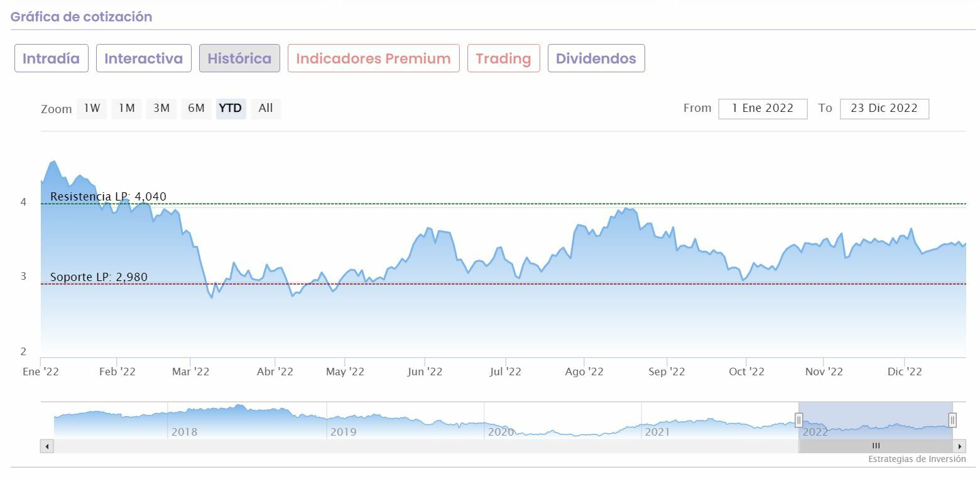The image size is (980, 479).
Task: Set zoom range to 1W
Action: [x=92, y=108]
